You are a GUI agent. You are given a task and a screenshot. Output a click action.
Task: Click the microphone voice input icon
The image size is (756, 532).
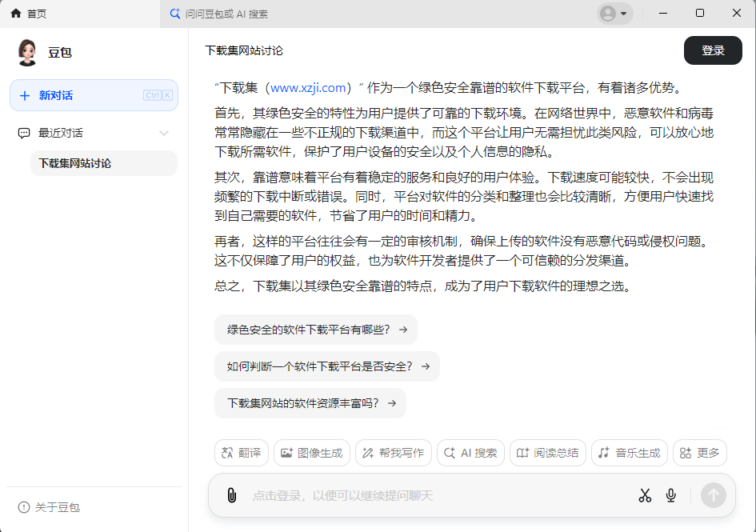670,495
